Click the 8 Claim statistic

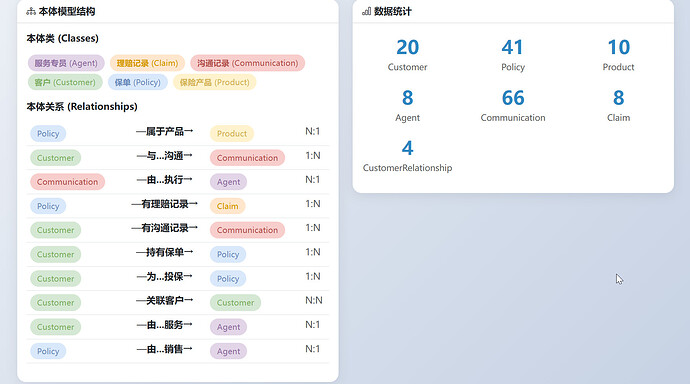(618, 106)
